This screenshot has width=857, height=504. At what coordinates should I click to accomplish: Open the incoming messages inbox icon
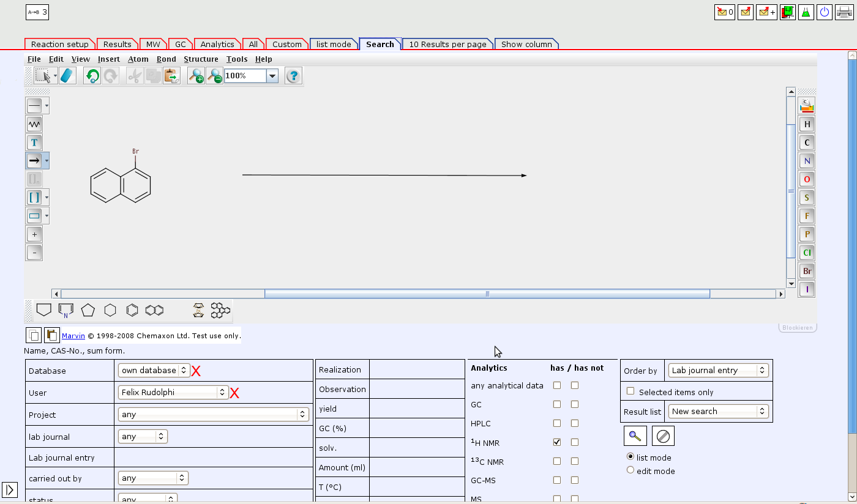click(x=725, y=12)
